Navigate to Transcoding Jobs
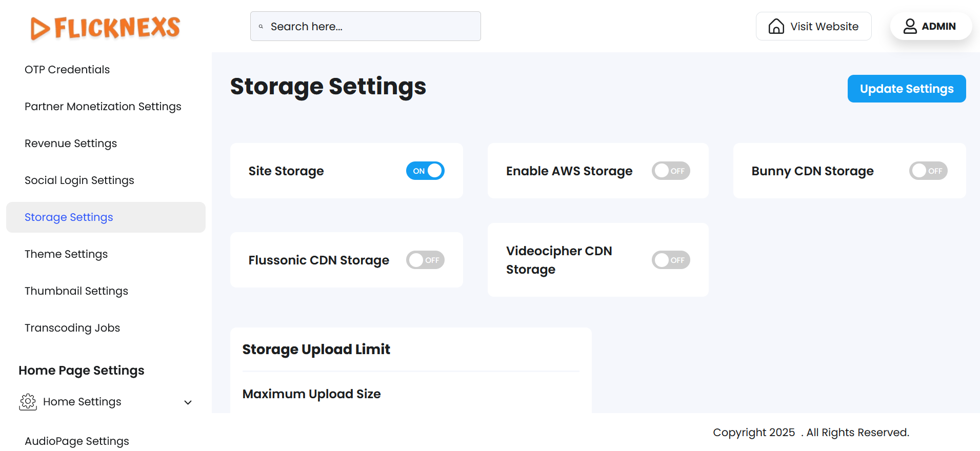This screenshot has width=980, height=451. click(x=72, y=328)
